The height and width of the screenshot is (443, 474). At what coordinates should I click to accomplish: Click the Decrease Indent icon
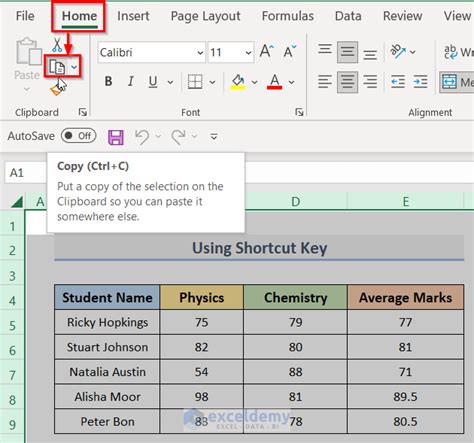[x=398, y=82]
